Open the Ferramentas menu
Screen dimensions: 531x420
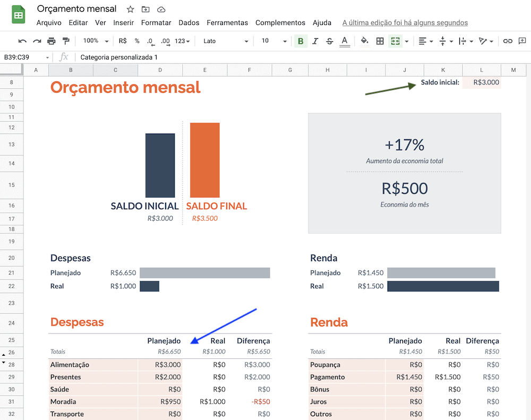coord(227,23)
